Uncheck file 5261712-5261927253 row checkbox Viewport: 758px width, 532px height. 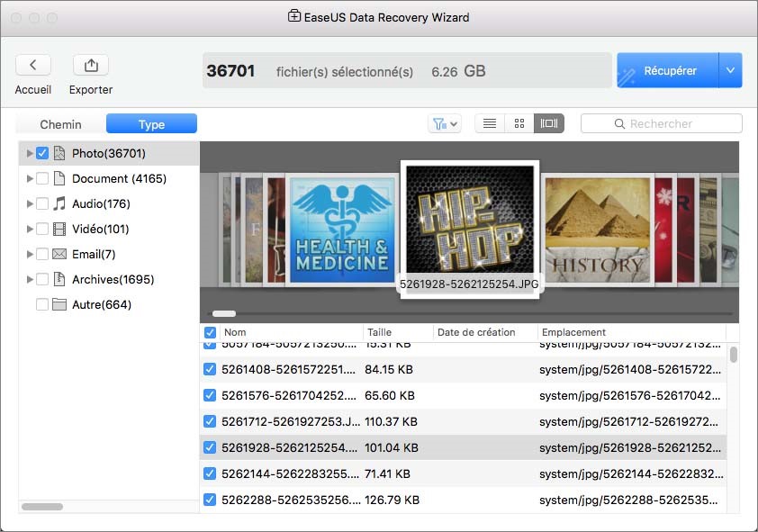(x=210, y=422)
